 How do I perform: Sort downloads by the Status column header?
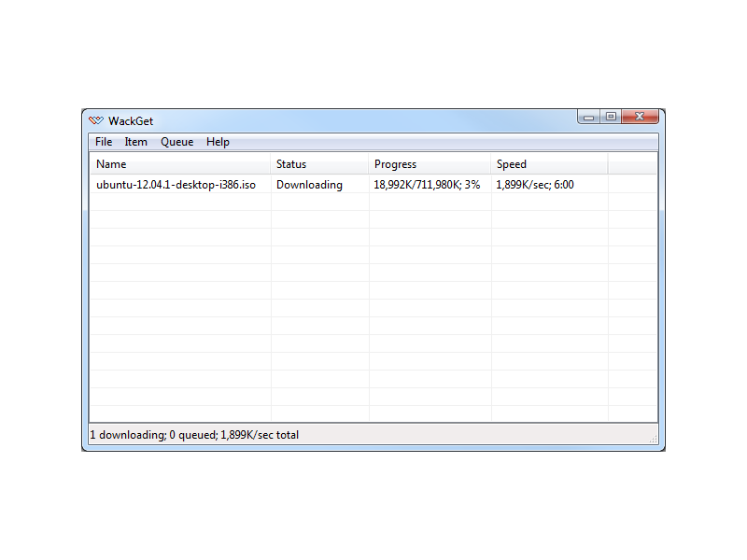click(x=319, y=164)
